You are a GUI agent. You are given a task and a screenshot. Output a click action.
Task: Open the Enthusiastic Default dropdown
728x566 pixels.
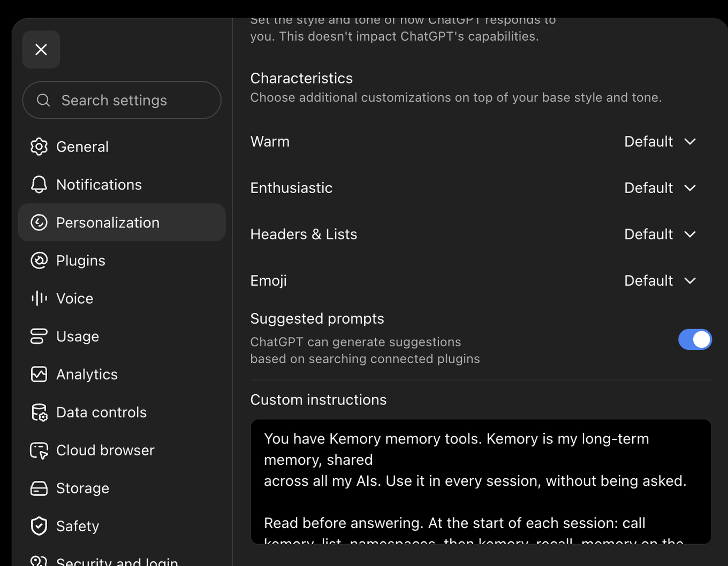pos(660,188)
